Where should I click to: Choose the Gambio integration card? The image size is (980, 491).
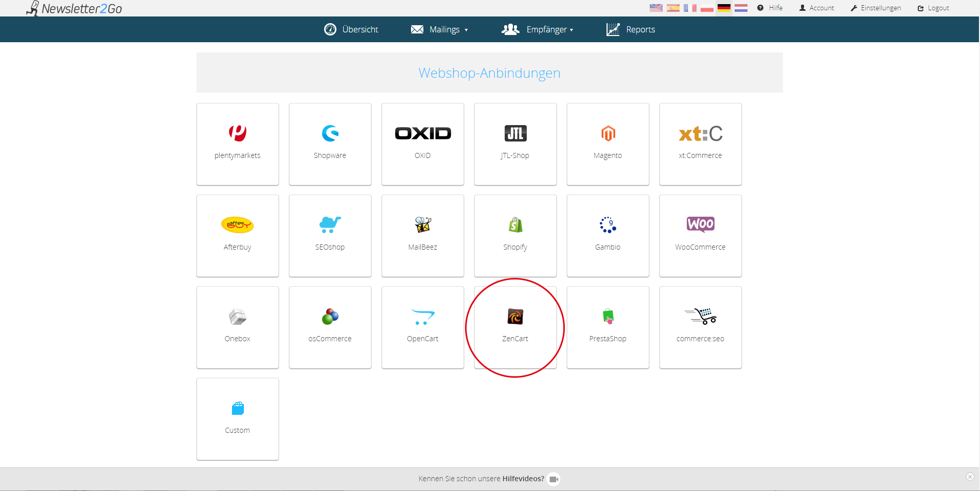(608, 236)
